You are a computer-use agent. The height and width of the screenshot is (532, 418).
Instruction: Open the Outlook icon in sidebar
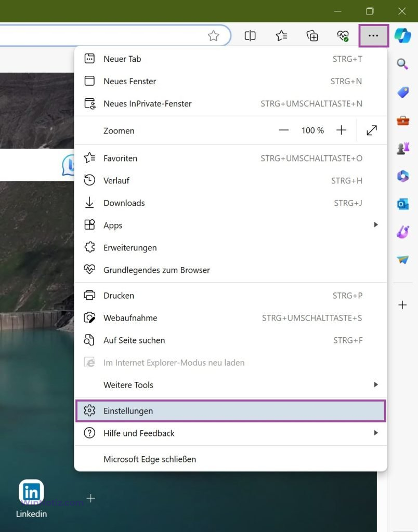click(x=402, y=204)
